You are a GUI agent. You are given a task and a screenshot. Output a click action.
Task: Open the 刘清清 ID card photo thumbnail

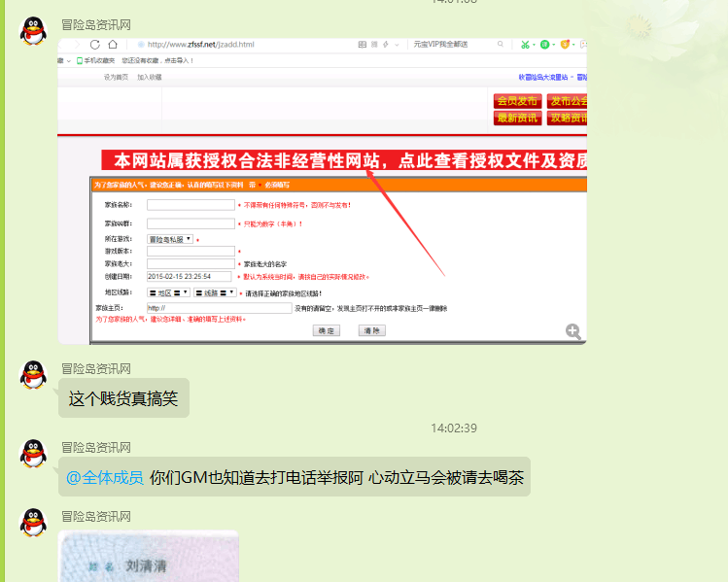click(x=149, y=556)
